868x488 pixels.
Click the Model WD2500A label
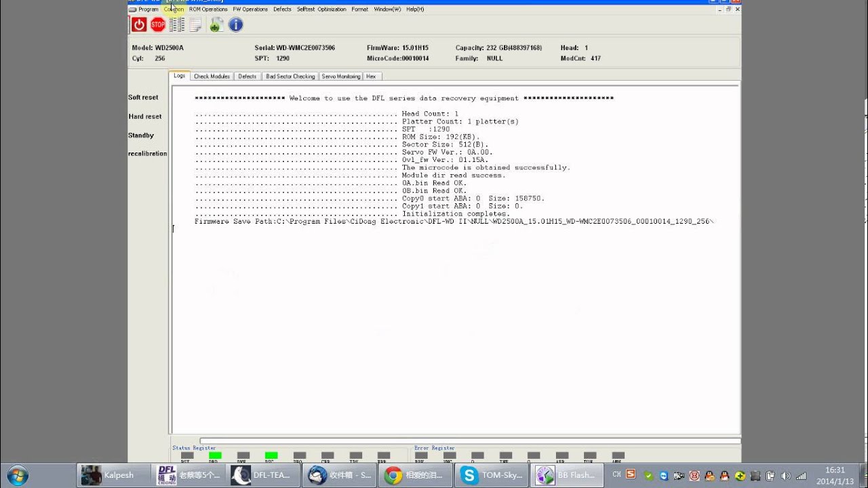(x=157, y=48)
